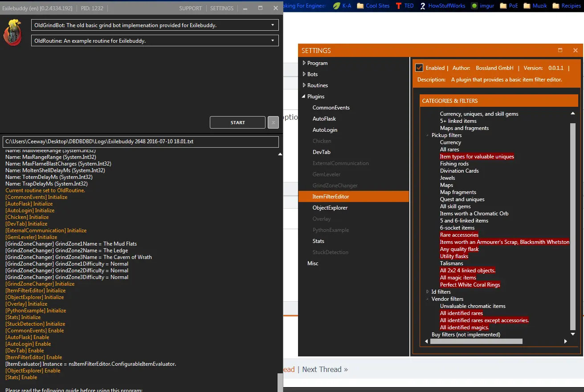Expand the Program settings tree node
The height and width of the screenshot is (392, 584).
(304, 63)
